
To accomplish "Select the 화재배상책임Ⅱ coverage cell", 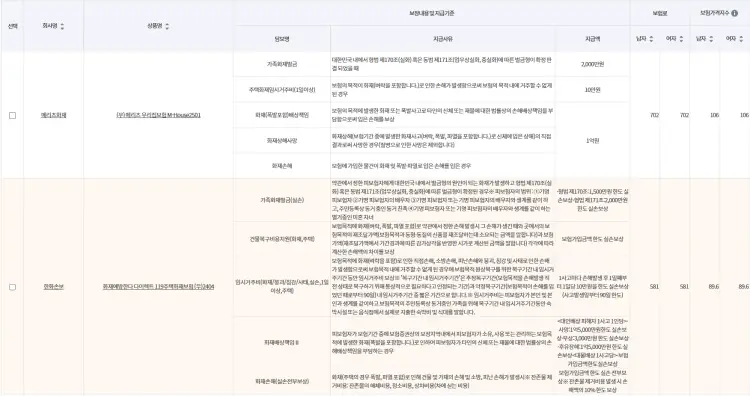I will (282, 342).
